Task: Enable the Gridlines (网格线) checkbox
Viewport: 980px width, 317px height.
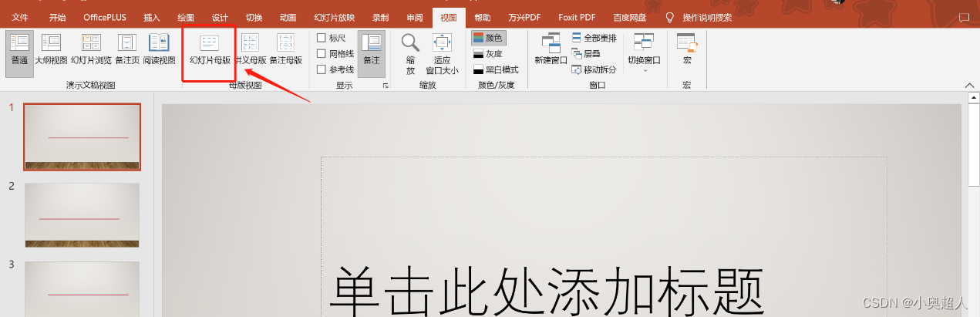Action: coord(336,54)
